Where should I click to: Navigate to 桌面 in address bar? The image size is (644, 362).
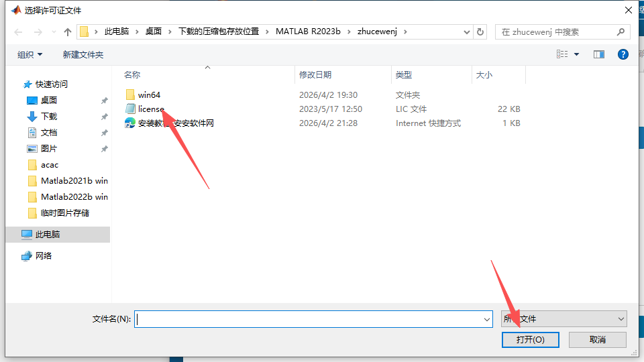click(x=153, y=32)
